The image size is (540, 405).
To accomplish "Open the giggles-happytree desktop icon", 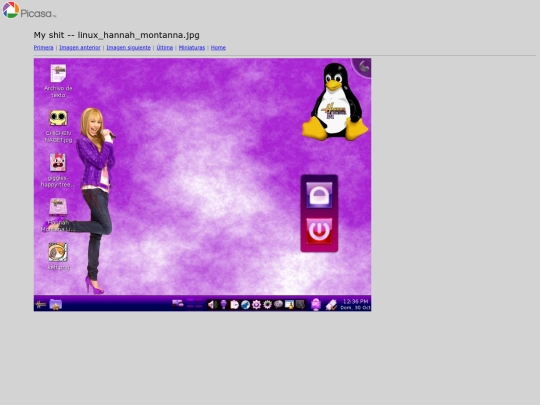I will pyautogui.click(x=58, y=170).
